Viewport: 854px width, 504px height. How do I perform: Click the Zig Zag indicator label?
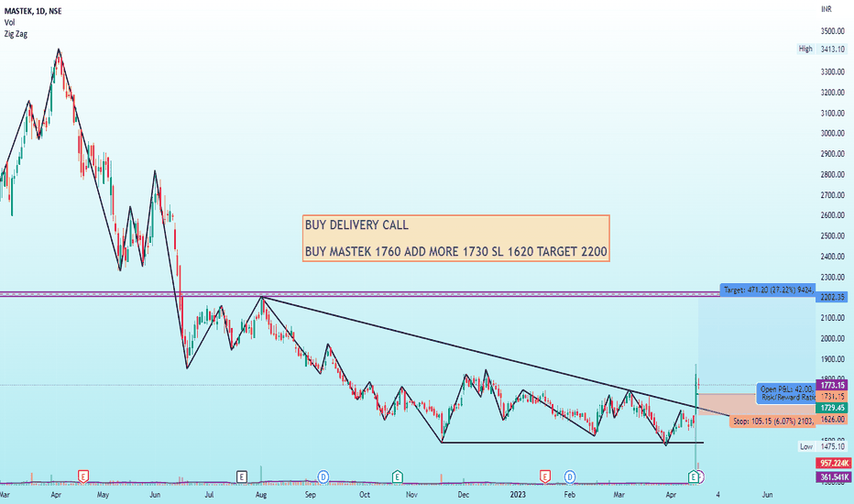16,34
